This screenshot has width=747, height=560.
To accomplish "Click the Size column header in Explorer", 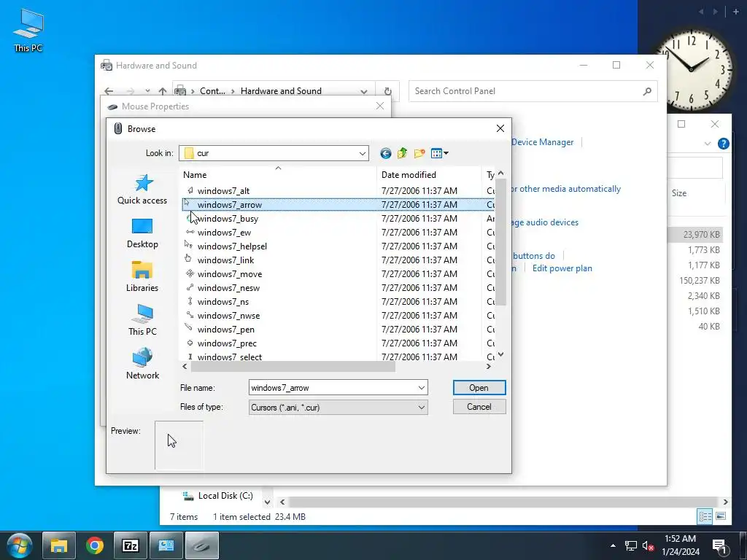I will [679, 192].
